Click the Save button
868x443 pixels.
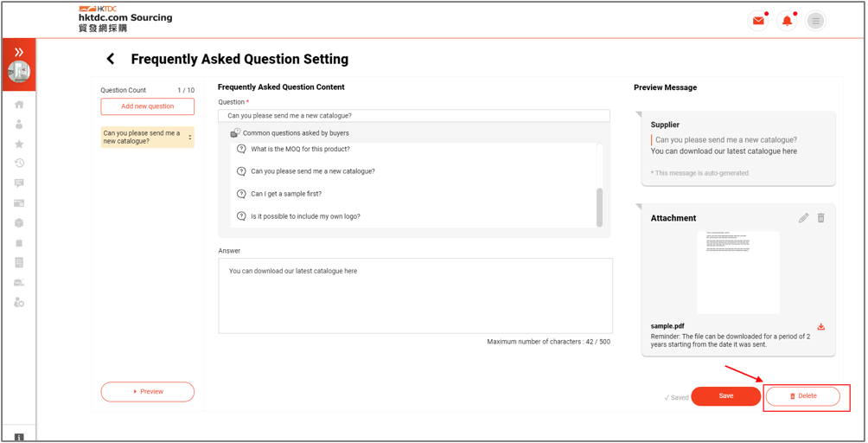pyautogui.click(x=725, y=396)
